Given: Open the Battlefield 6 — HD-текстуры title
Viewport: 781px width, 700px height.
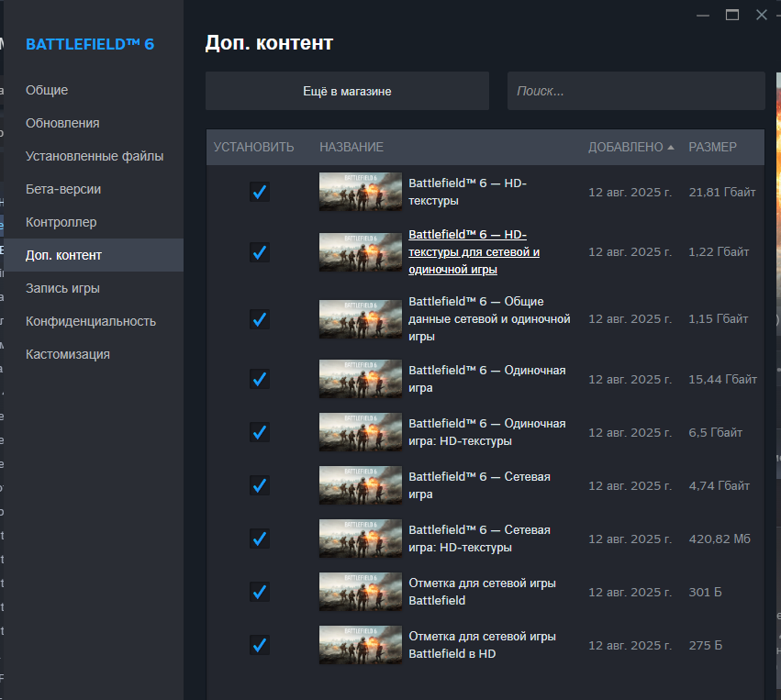Looking at the screenshot, I should pos(467,192).
